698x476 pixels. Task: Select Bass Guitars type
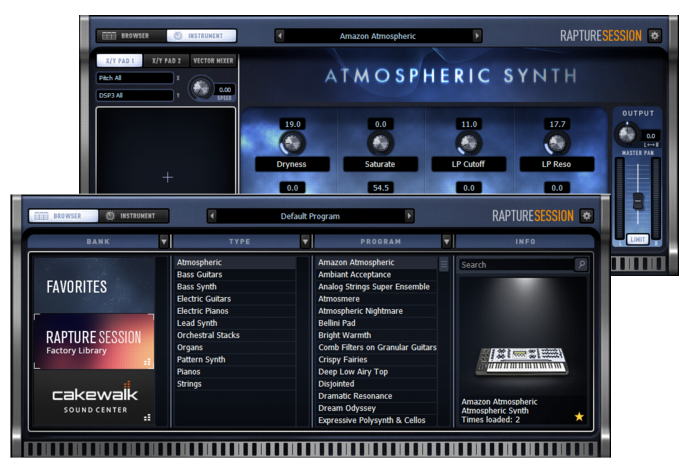tap(235, 274)
